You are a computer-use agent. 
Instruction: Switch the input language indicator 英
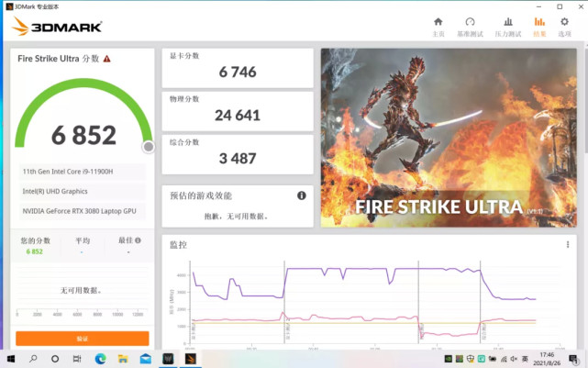[525, 359]
